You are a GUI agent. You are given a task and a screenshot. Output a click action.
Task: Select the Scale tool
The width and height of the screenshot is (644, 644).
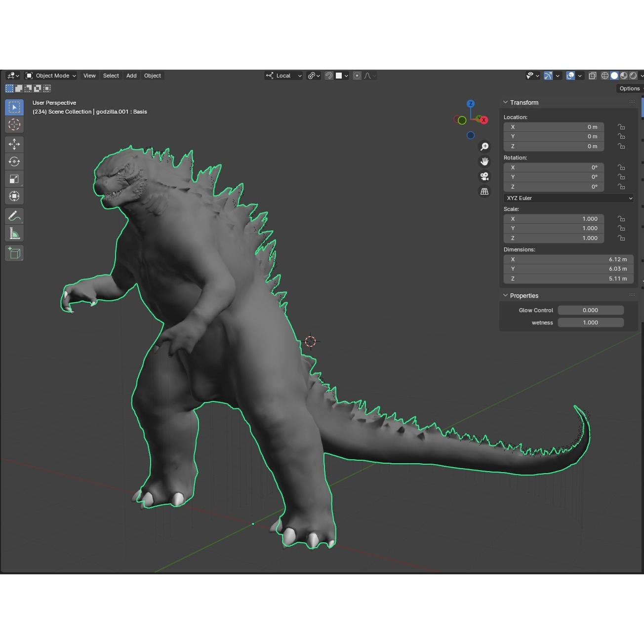click(14, 179)
